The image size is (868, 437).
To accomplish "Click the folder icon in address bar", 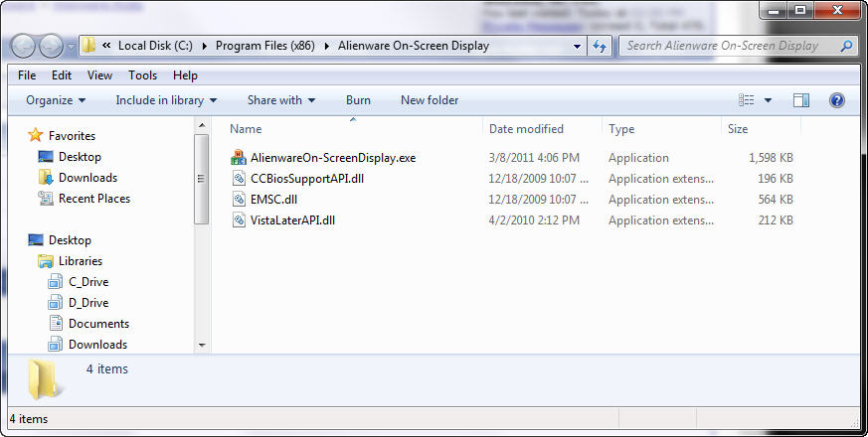I will pyautogui.click(x=89, y=46).
